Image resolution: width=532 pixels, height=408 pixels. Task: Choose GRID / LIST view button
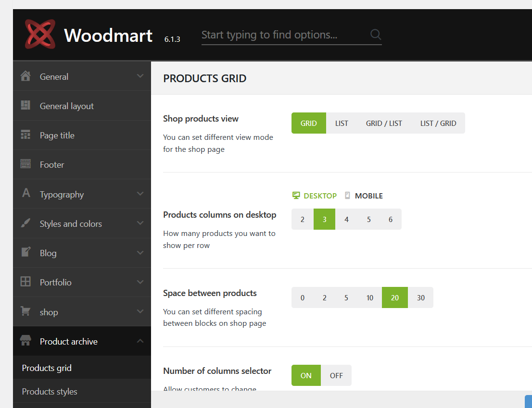[384, 123]
